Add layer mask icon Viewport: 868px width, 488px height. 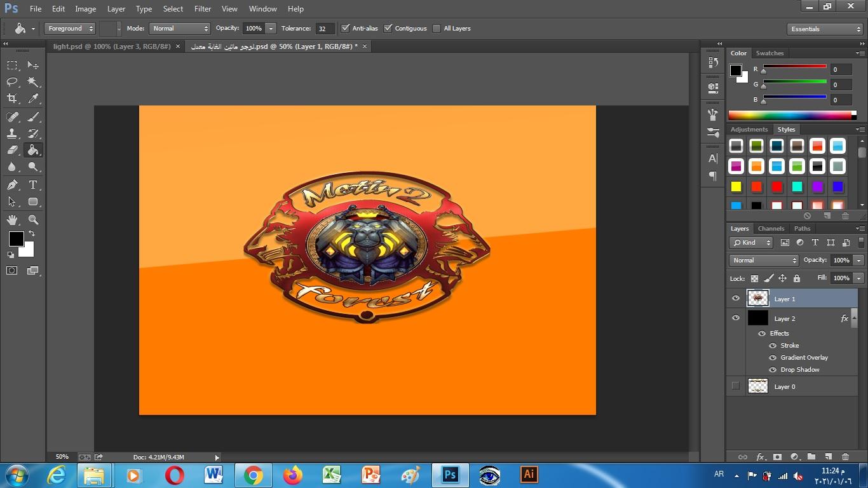[776, 457]
